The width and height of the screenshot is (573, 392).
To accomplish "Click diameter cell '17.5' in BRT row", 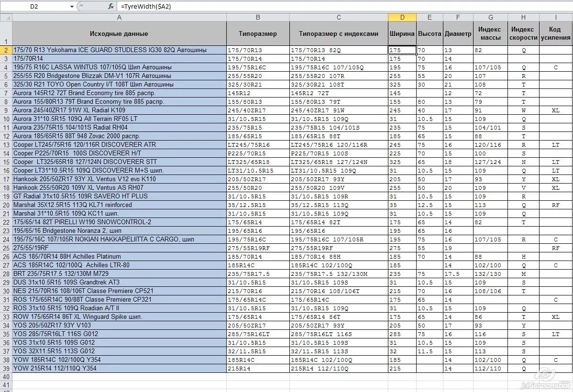I will [x=458, y=273].
